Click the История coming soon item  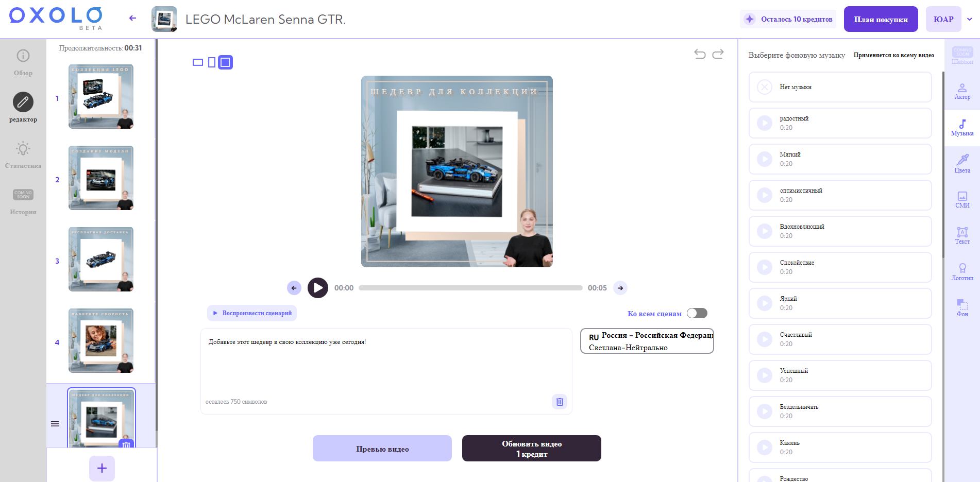click(23, 201)
